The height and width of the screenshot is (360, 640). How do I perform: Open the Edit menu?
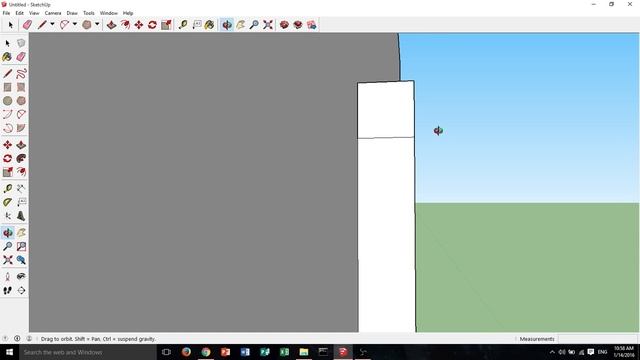point(20,13)
